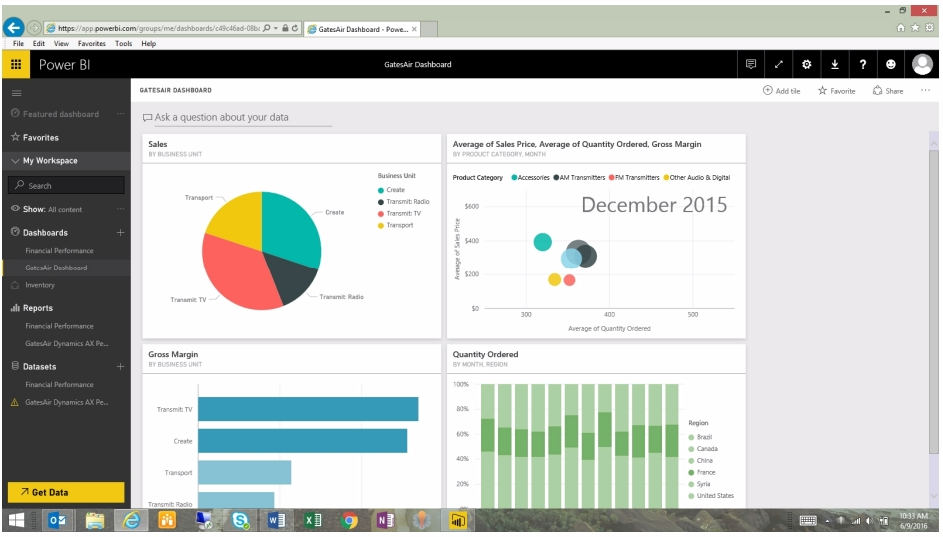Click the plus icon beside Datasets
The width and height of the screenshot is (943, 537).
point(120,367)
